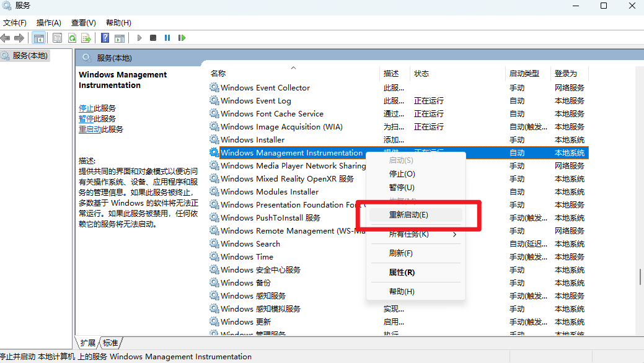Image resolution: width=644 pixels, height=363 pixels.
Task: Select 服务(本地) in the left tree
Action: (30, 55)
